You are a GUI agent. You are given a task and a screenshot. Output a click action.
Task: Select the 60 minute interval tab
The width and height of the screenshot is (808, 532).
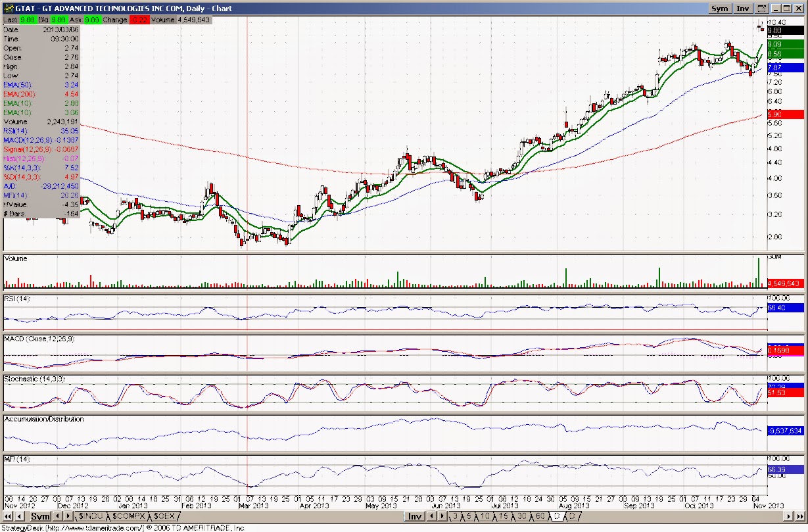click(x=540, y=516)
